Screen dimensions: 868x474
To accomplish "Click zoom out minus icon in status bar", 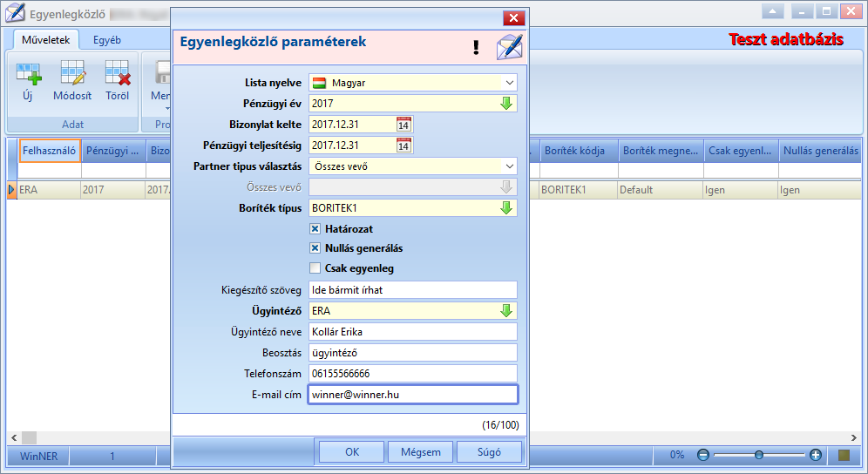I will tap(703, 455).
